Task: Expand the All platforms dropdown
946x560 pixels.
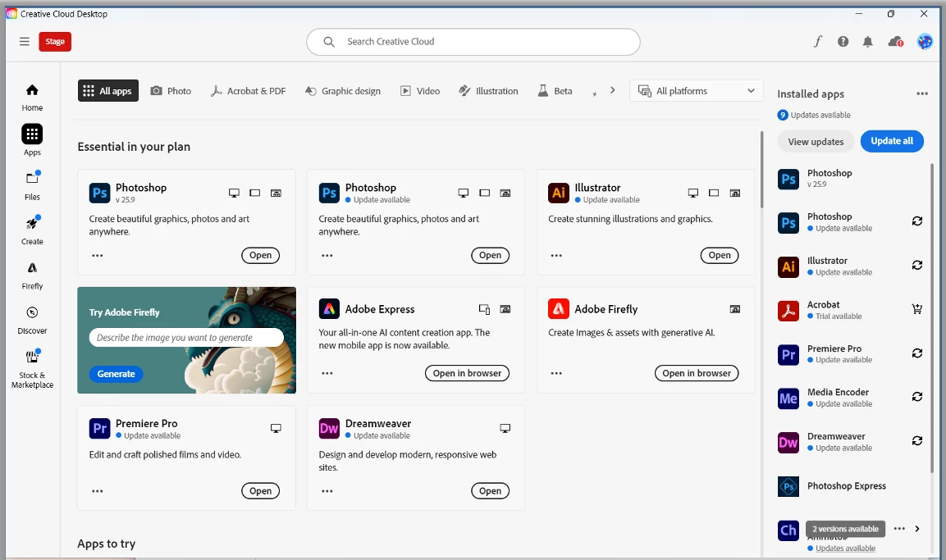Action: [x=697, y=91]
